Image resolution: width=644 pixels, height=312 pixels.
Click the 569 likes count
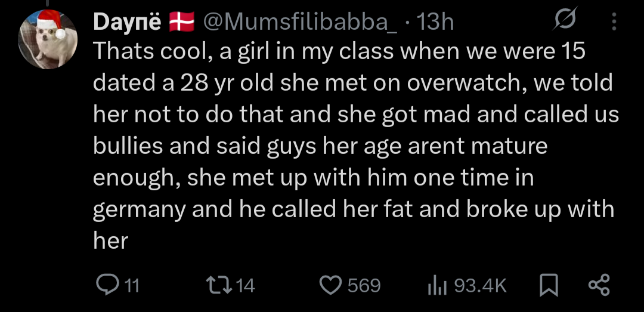click(x=364, y=286)
